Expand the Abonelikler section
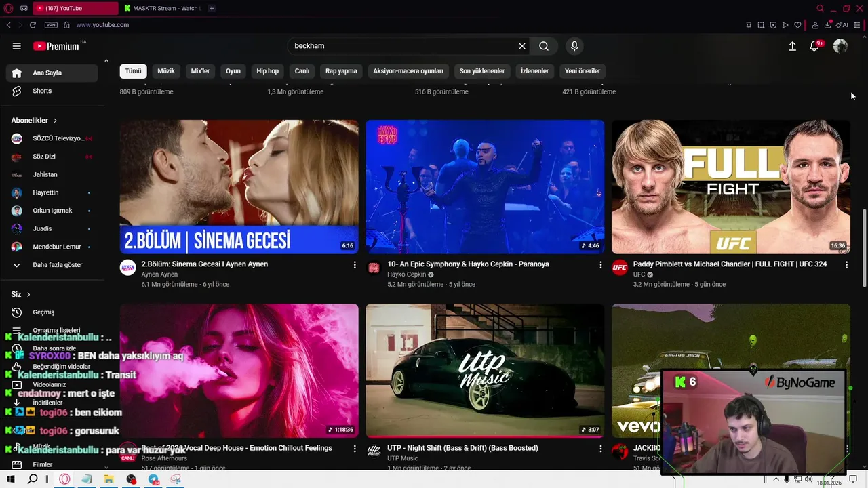 coord(34,120)
